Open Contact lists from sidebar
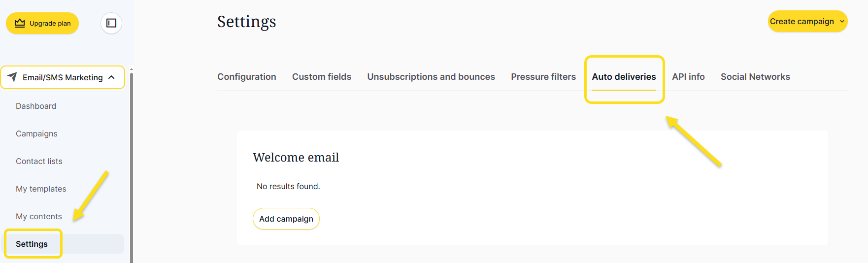The height and width of the screenshot is (263, 868). click(39, 161)
